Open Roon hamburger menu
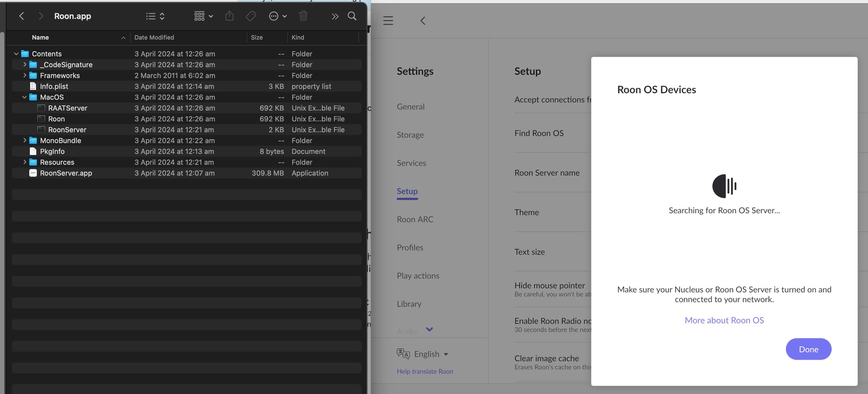 point(388,21)
